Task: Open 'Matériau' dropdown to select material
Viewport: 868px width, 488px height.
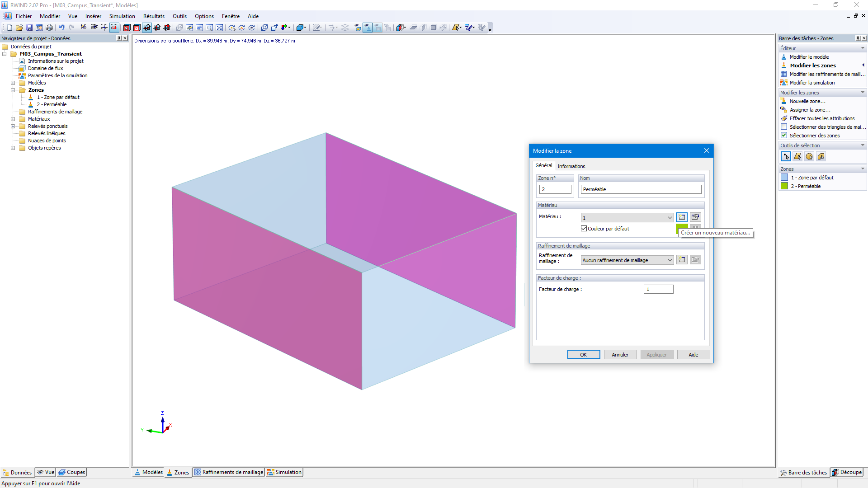Action: coord(627,217)
